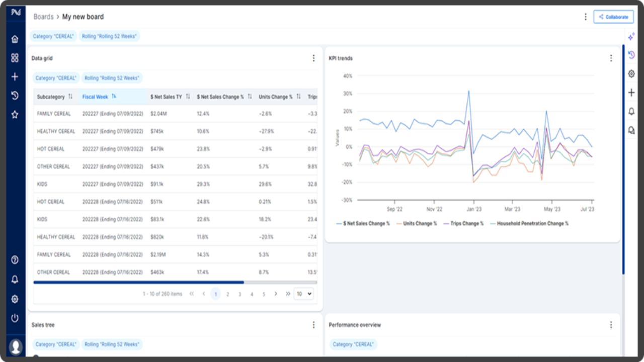Click the $83.1k net sales cell
The width and height of the screenshot is (644, 362).
tap(157, 219)
